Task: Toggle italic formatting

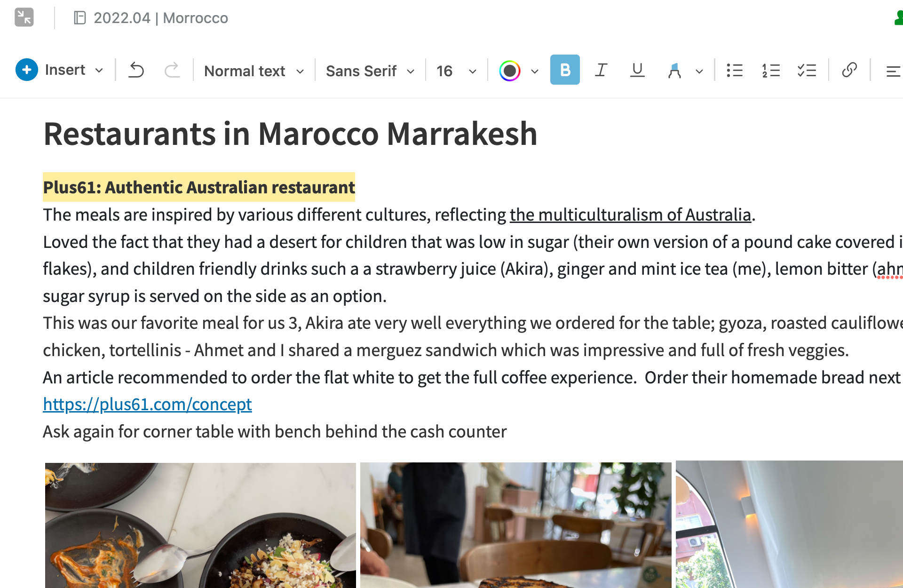Action: coord(601,70)
